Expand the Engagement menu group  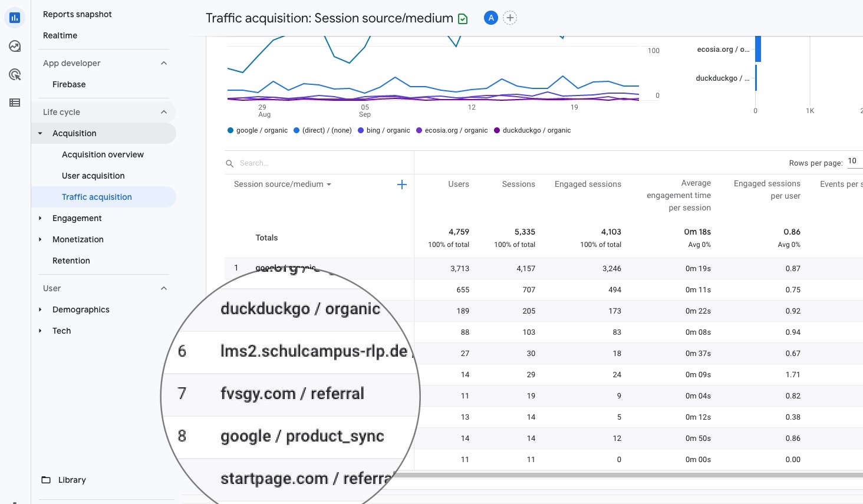(77, 218)
